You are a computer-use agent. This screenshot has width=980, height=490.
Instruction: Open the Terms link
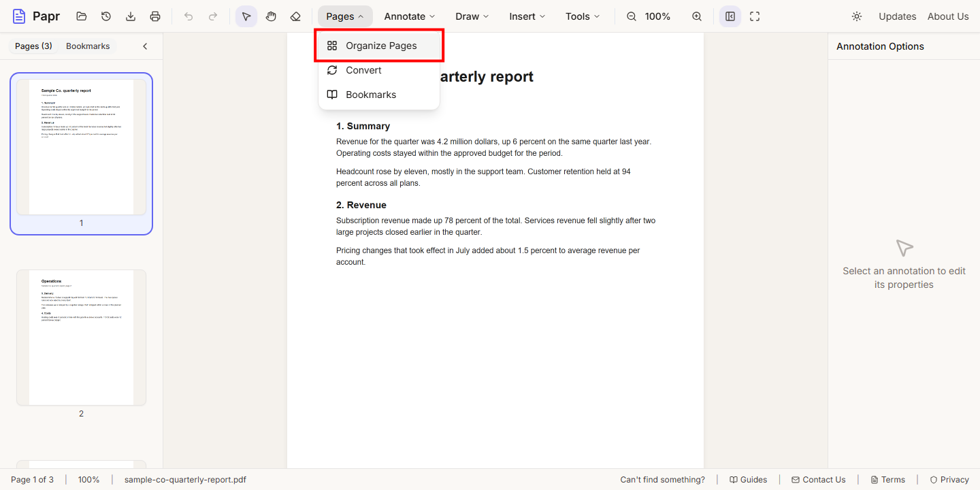point(887,480)
